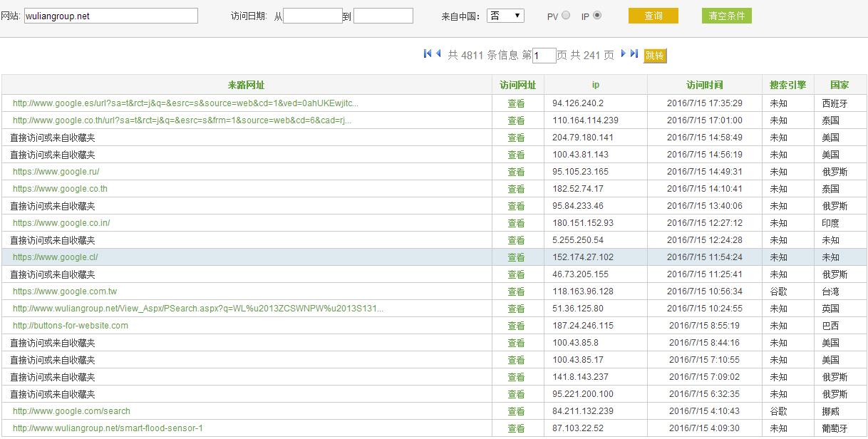The width and height of the screenshot is (868, 439).
Task: Click 查看 for IP 84.211.132.239
Action: (x=516, y=411)
